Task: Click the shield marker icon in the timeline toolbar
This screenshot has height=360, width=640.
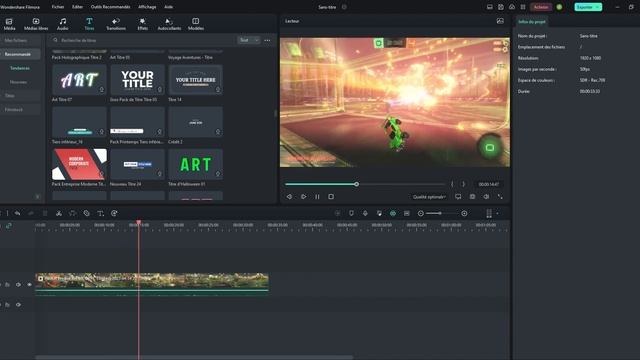Action: tap(351, 213)
